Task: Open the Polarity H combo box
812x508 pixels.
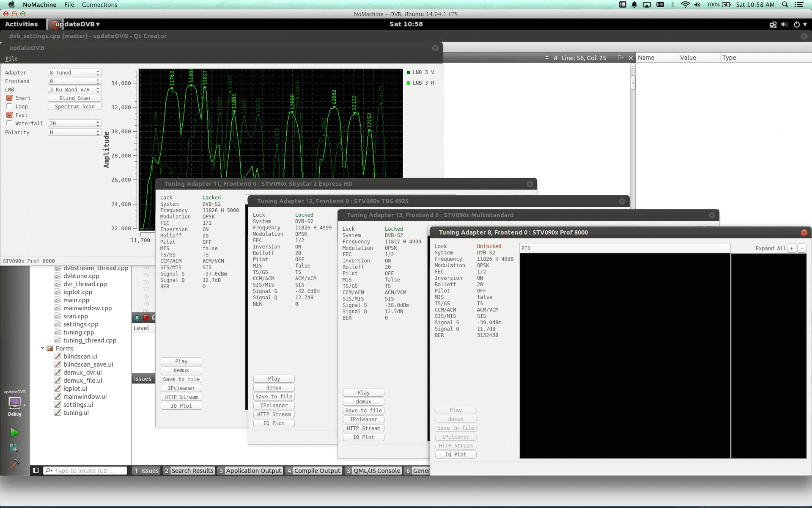Action: 74,132
